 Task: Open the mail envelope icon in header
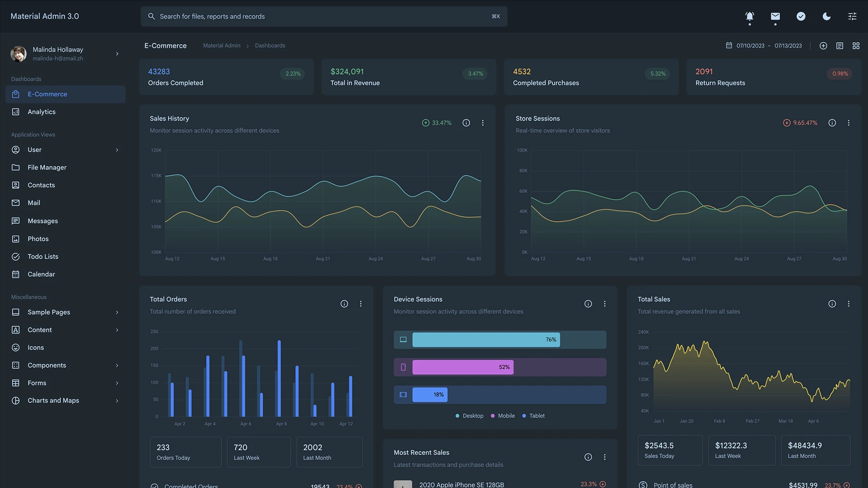(775, 16)
